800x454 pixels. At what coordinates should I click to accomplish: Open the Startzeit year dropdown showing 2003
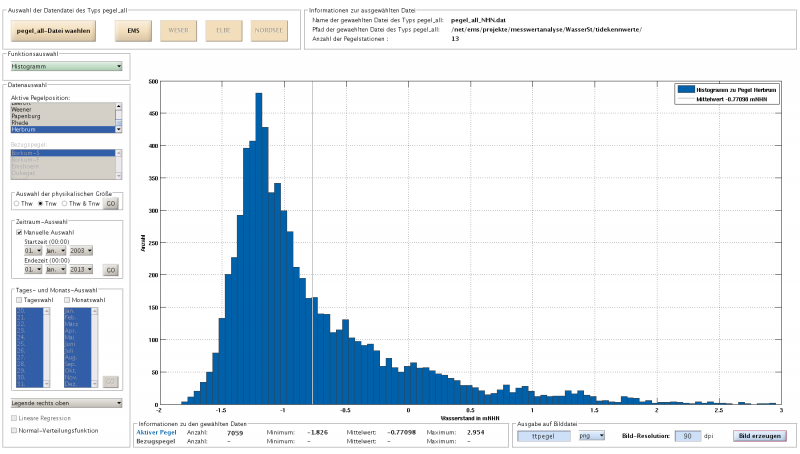[x=81, y=250]
